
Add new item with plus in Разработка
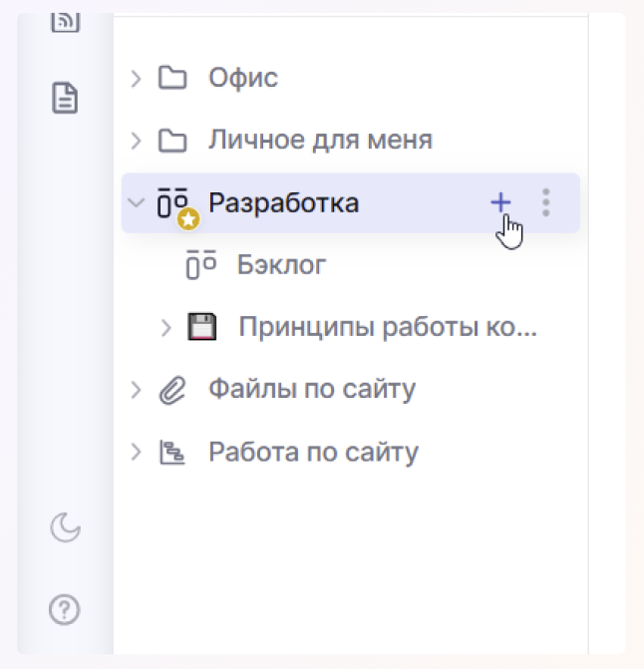500,202
